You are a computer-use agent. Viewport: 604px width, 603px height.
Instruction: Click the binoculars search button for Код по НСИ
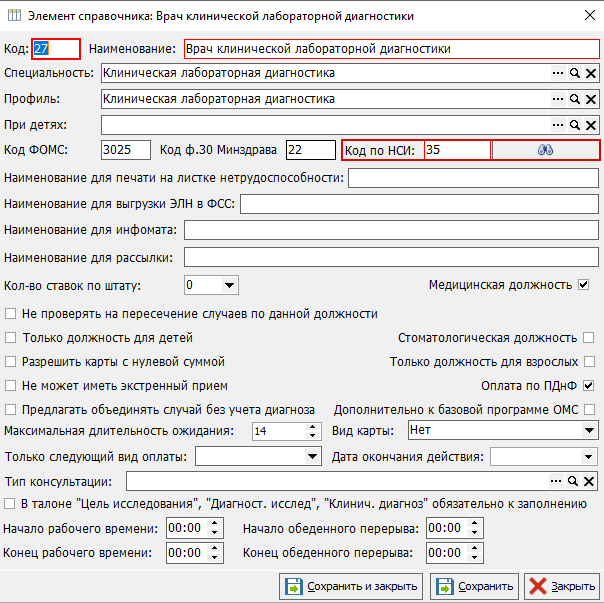545,150
